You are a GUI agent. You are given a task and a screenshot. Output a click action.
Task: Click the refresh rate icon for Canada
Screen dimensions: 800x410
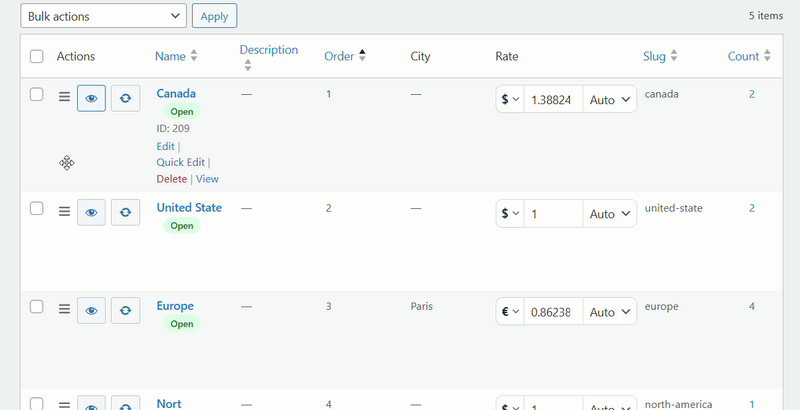click(125, 98)
